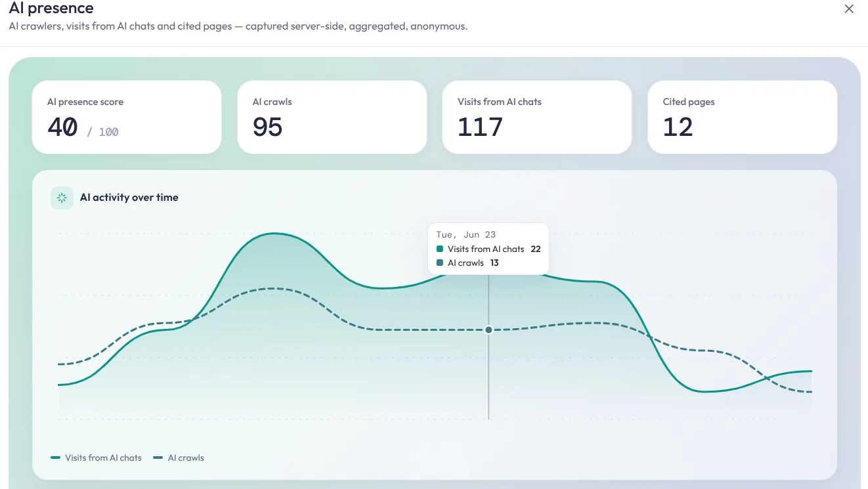Open the AI presence score card
The width and height of the screenshot is (868, 489).
[x=127, y=117]
